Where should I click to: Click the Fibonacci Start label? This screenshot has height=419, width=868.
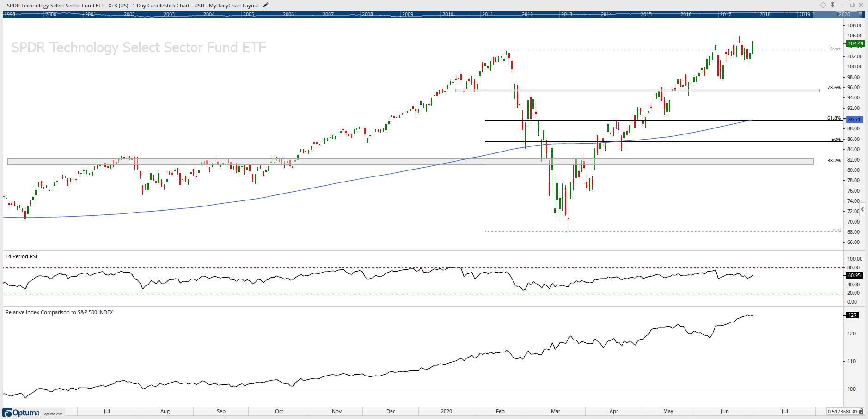pos(835,49)
